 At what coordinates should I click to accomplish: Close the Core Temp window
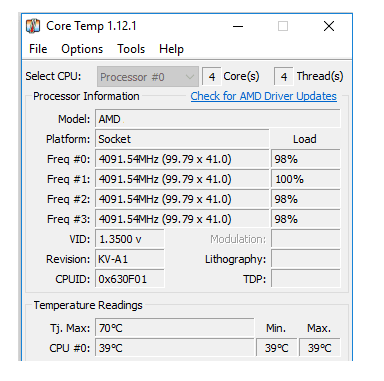point(329,26)
